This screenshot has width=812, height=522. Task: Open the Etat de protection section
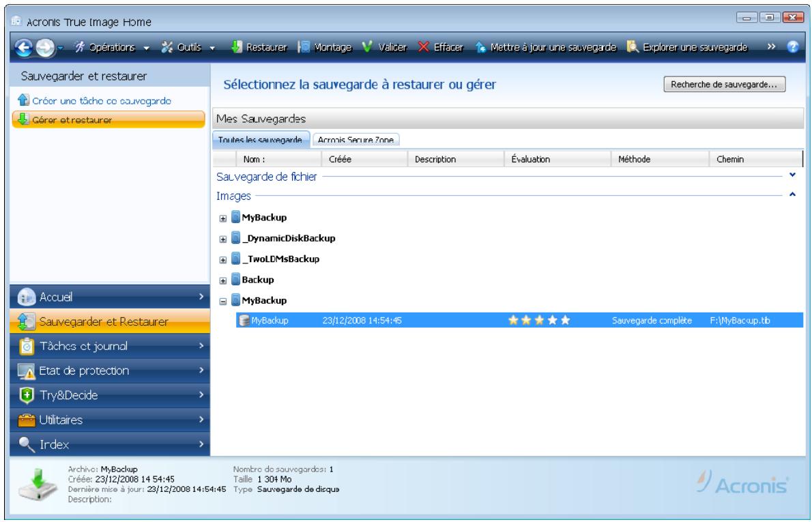coord(110,371)
